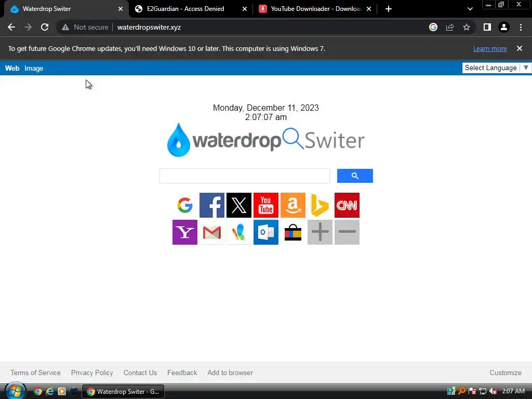The image size is (532, 399).
Task: Open the Feedback link
Action: click(182, 373)
